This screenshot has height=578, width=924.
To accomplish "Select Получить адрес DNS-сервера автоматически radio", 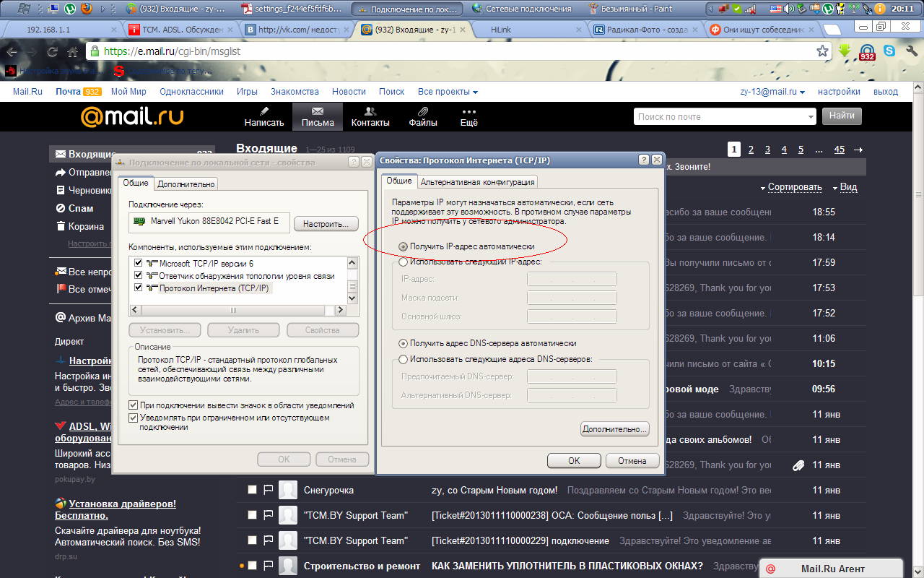I will (403, 343).
